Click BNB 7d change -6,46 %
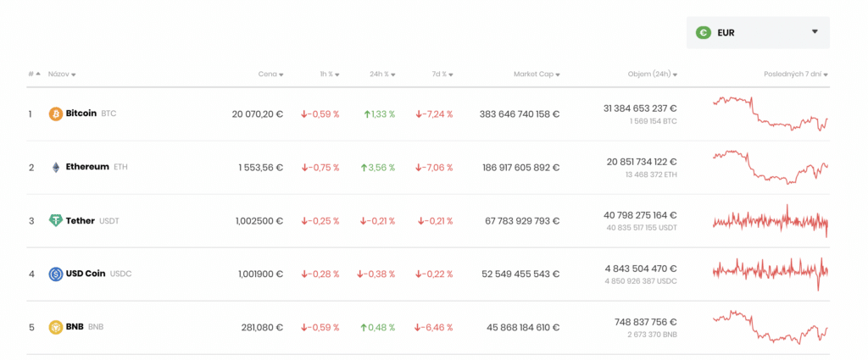 pos(434,327)
